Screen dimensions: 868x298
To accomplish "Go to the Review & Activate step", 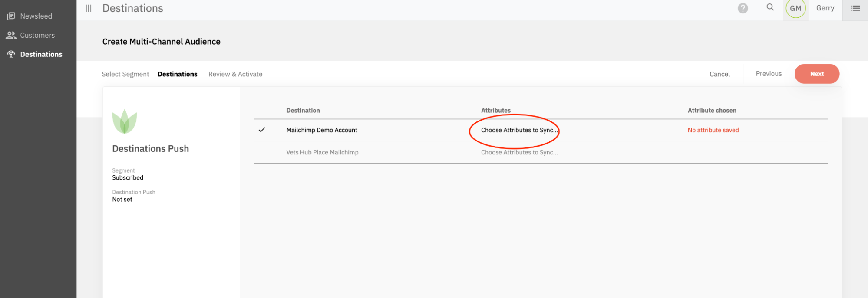I will pos(235,74).
